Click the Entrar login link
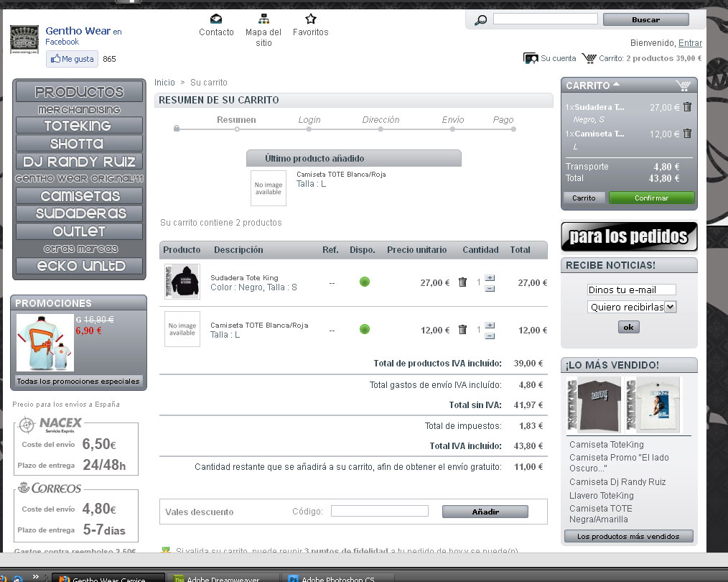The image size is (728, 582). (x=690, y=42)
